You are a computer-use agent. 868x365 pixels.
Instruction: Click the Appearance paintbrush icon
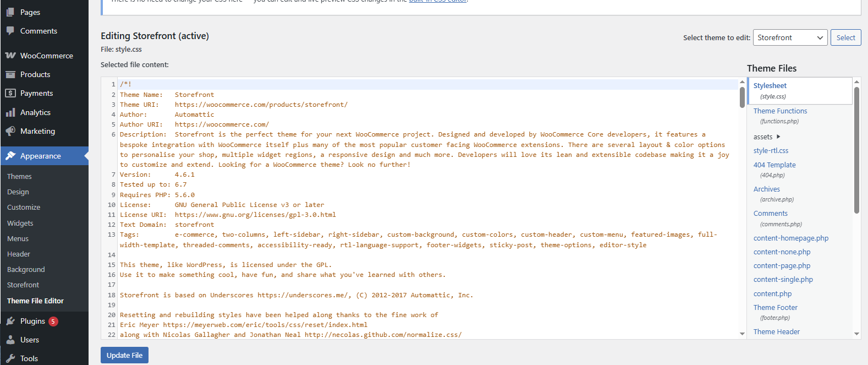(10, 156)
